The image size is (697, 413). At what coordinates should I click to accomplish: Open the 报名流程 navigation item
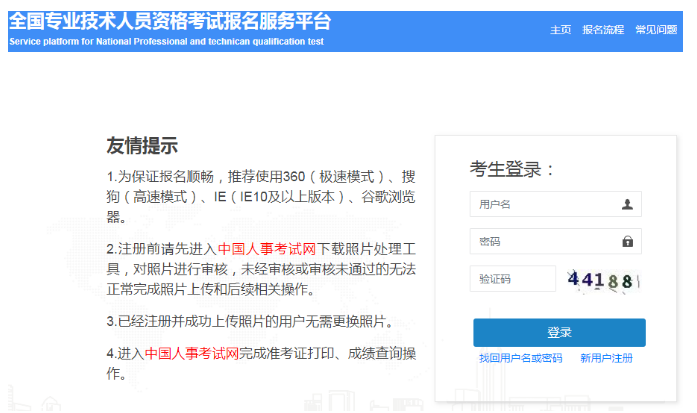[602, 30]
